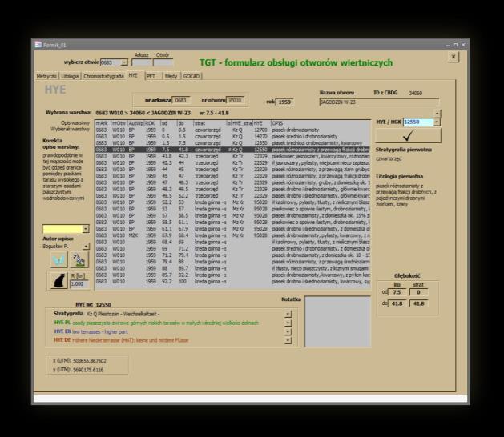Open the Stratygrafia row dropdown arrow
504x437 pixels.
[288, 314]
